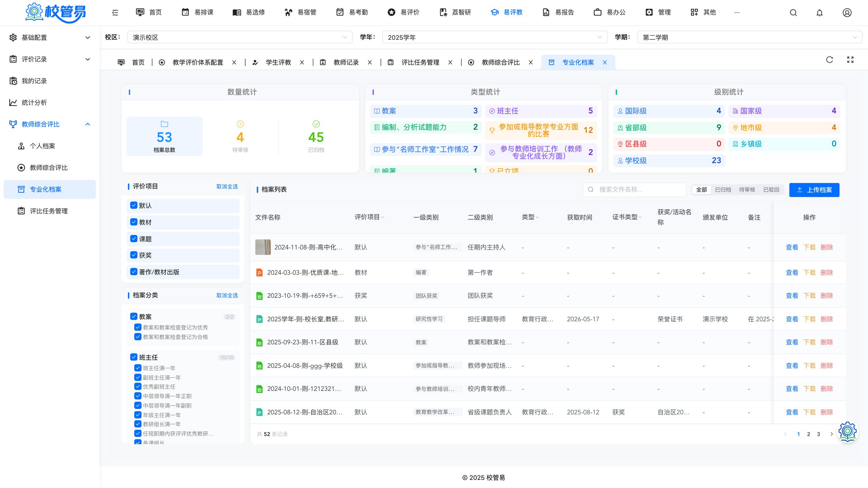
Task: Open the search magnifier icon in header
Action: coord(793,13)
